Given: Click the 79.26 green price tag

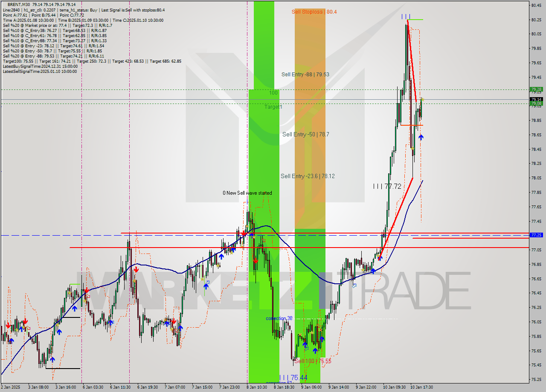Looking at the screenshot, I should pyautogui.click(x=536, y=89).
